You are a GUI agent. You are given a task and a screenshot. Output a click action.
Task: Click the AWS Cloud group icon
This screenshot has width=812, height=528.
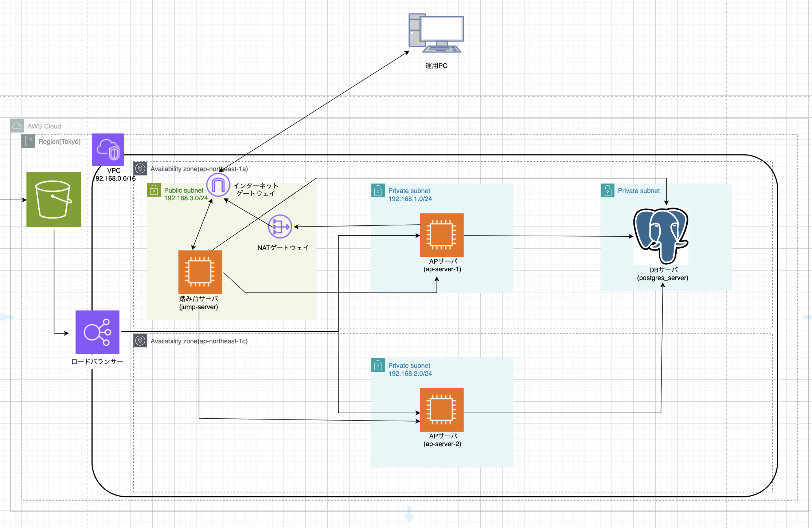17,126
